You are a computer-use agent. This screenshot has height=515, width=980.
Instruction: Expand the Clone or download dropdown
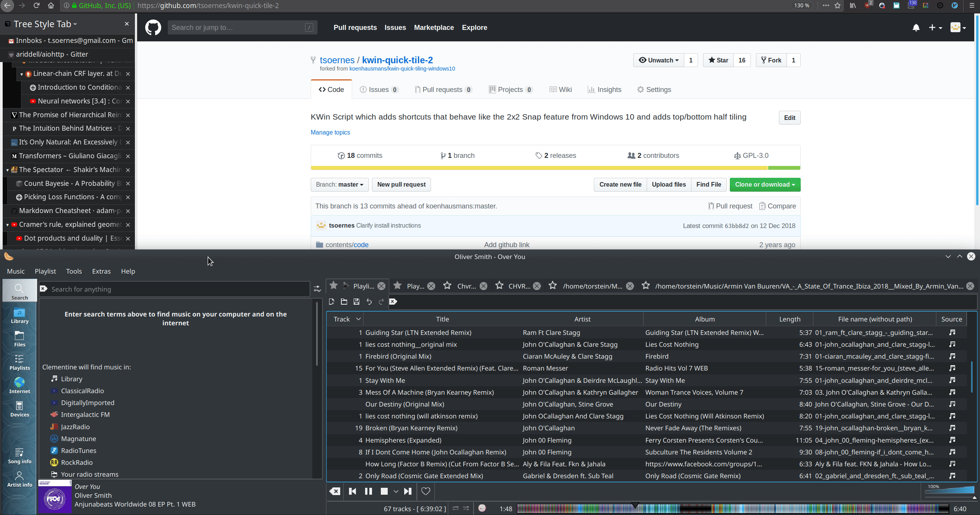click(x=764, y=184)
